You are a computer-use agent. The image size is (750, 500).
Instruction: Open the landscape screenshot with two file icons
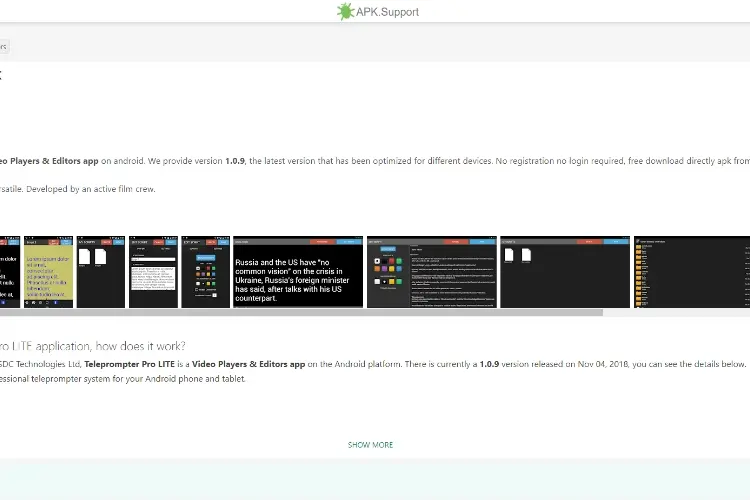point(565,272)
